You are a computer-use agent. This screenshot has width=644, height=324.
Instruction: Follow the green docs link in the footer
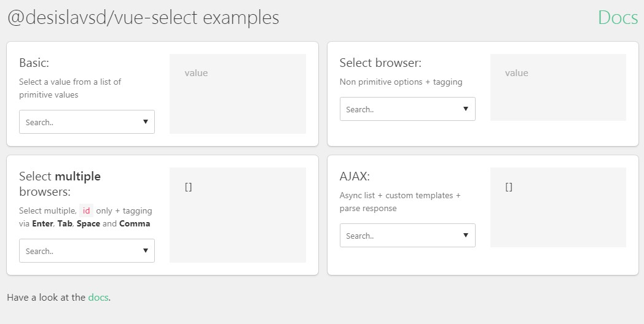98,298
